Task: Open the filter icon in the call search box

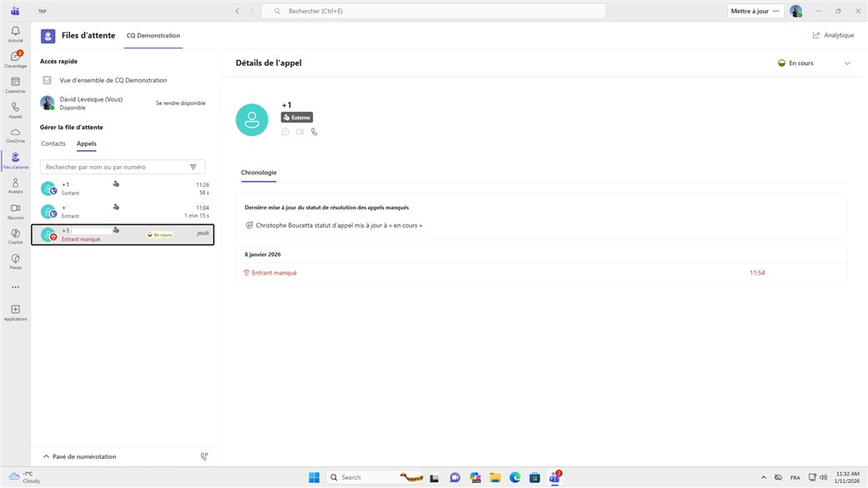Action: [x=193, y=167]
